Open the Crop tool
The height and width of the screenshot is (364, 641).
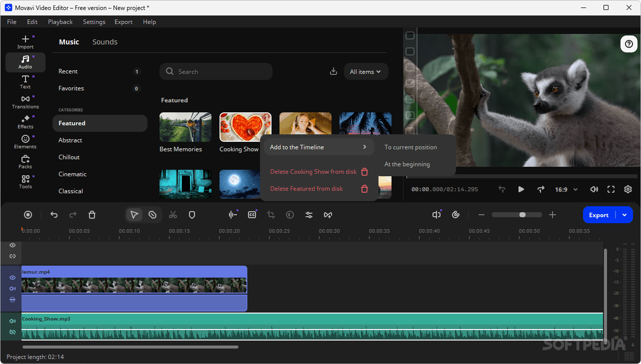click(271, 215)
